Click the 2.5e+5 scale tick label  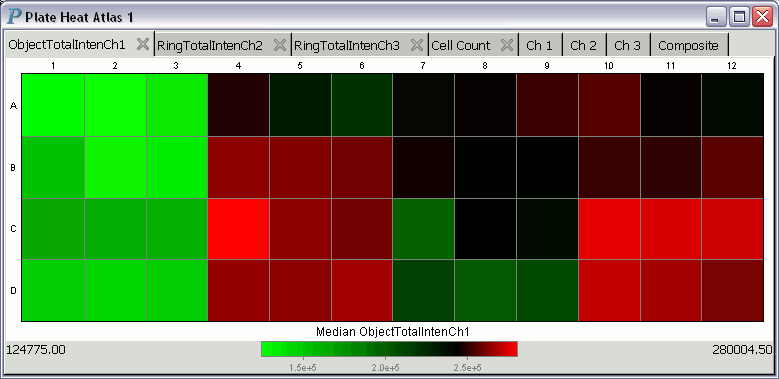467,368
